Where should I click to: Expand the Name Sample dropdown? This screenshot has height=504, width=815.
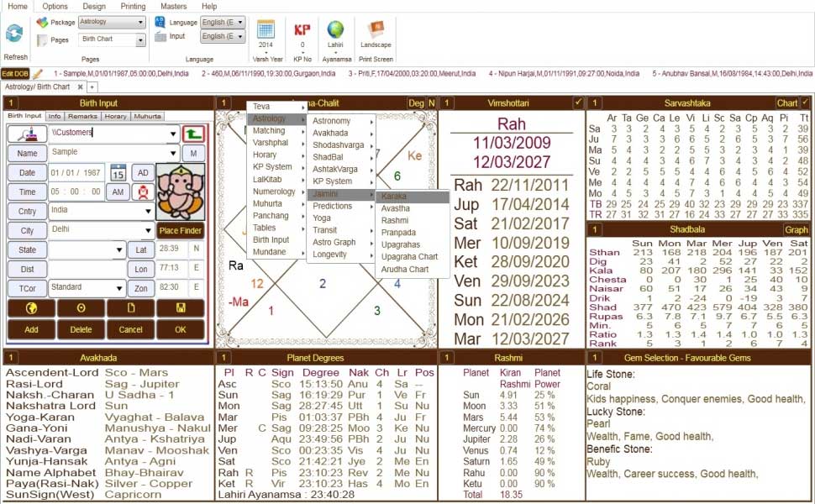(x=173, y=153)
